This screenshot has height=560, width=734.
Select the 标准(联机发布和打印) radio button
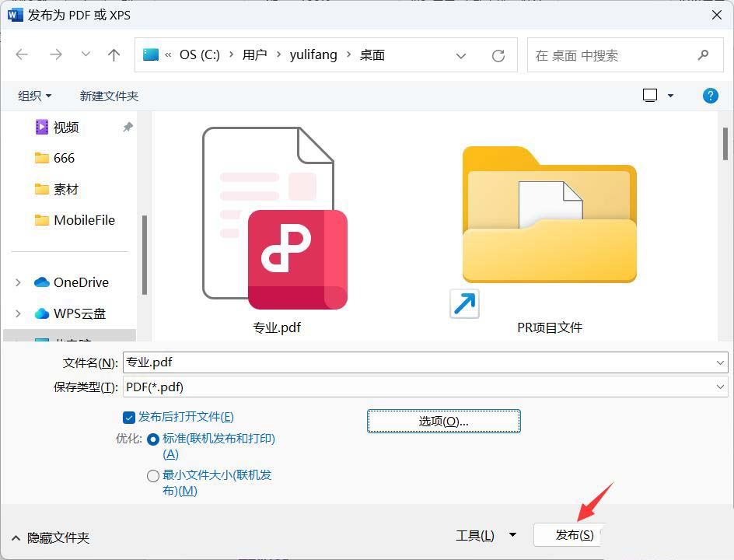click(152, 439)
